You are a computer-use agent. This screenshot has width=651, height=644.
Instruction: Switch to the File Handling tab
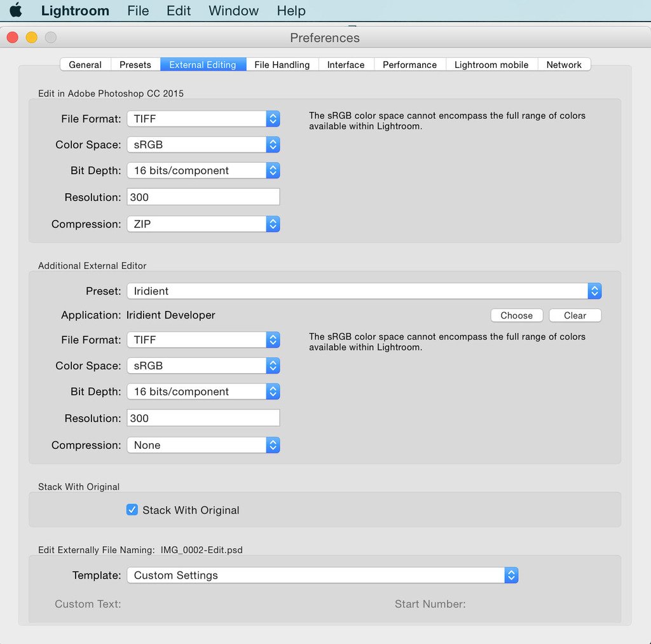click(281, 64)
